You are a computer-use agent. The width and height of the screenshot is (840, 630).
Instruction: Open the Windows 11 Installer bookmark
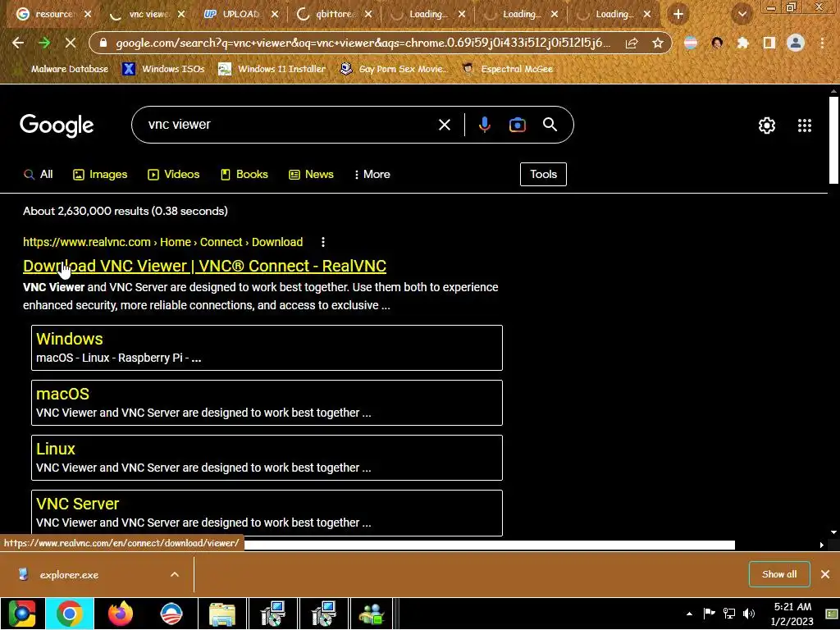click(x=272, y=69)
